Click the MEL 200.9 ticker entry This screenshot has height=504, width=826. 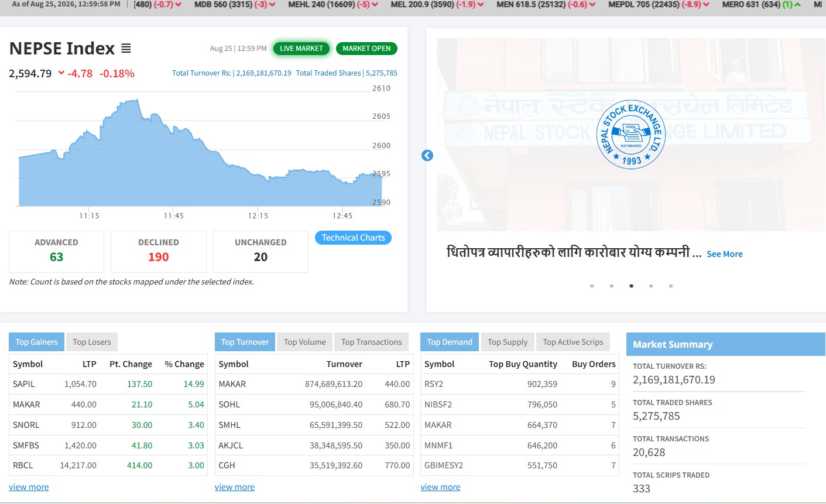tap(437, 5)
